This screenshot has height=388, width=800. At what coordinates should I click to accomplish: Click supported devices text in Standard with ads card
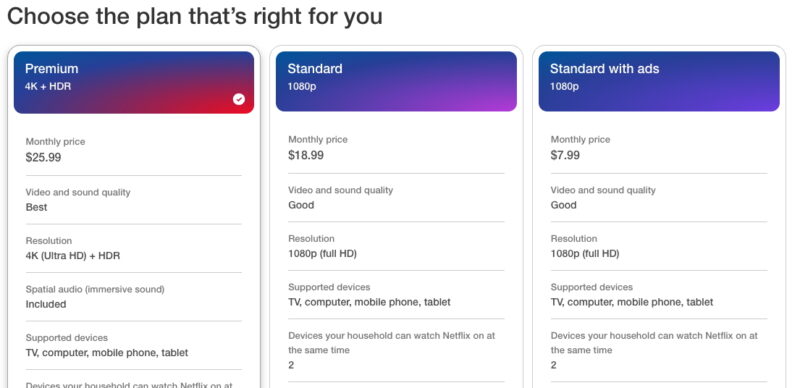pyautogui.click(x=632, y=302)
